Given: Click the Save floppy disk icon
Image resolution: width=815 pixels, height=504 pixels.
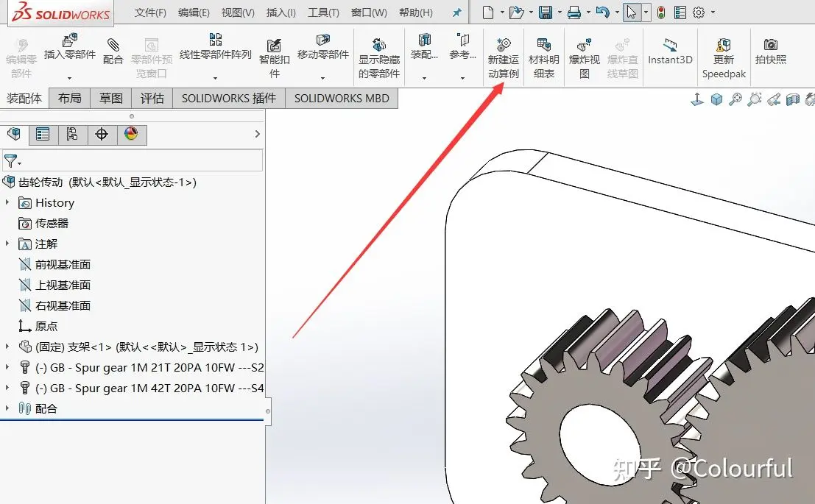Looking at the screenshot, I should coord(546,12).
